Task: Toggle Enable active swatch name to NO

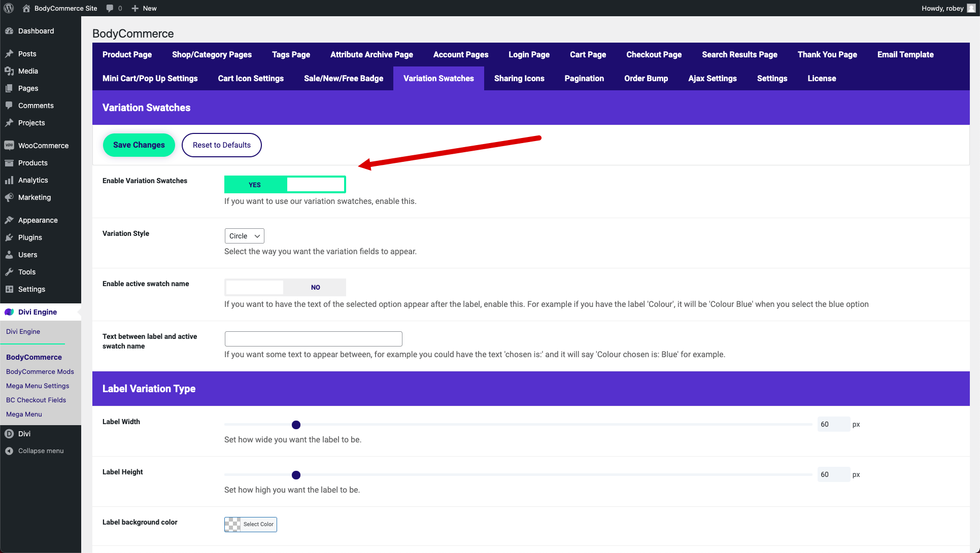Action: pos(314,287)
